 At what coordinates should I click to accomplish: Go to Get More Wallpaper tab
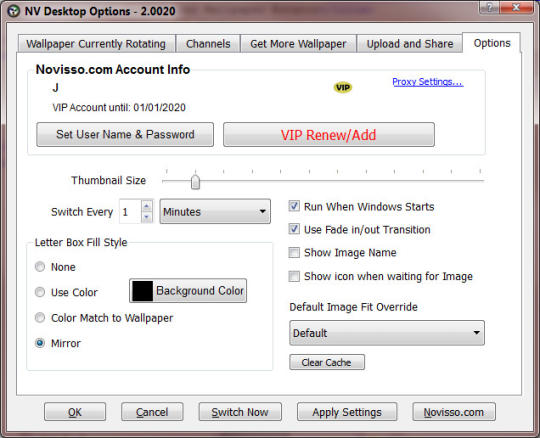(298, 44)
